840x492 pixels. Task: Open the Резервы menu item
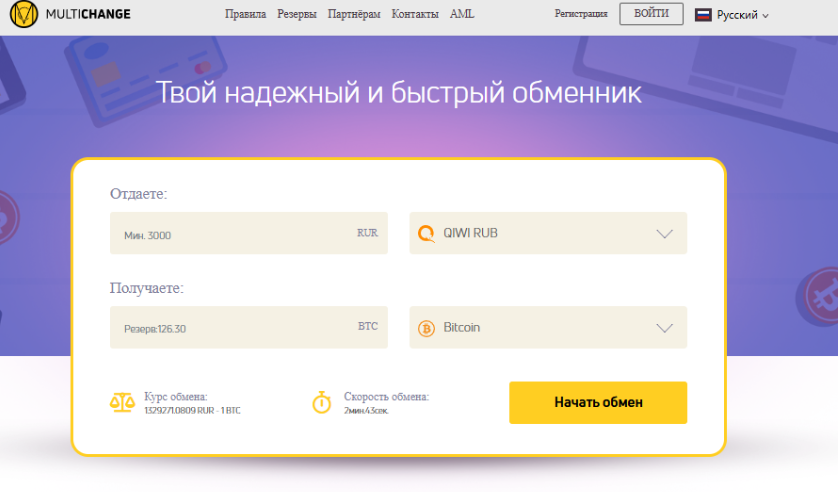[x=297, y=14]
